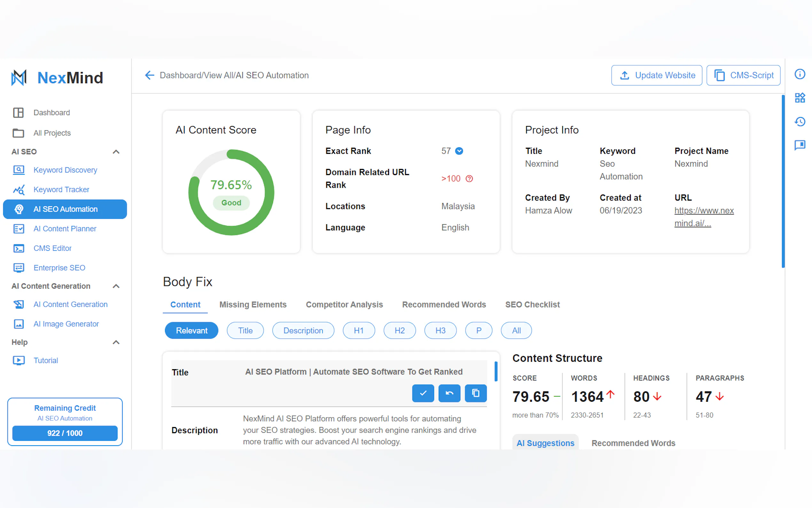Click the Update Website button

pyautogui.click(x=656, y=75)
